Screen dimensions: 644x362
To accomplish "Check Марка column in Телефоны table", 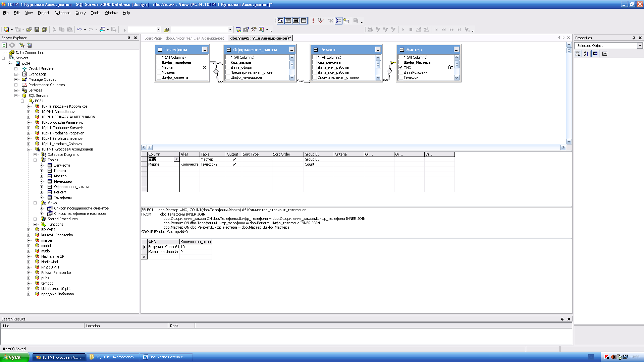I will click(159, 67).
